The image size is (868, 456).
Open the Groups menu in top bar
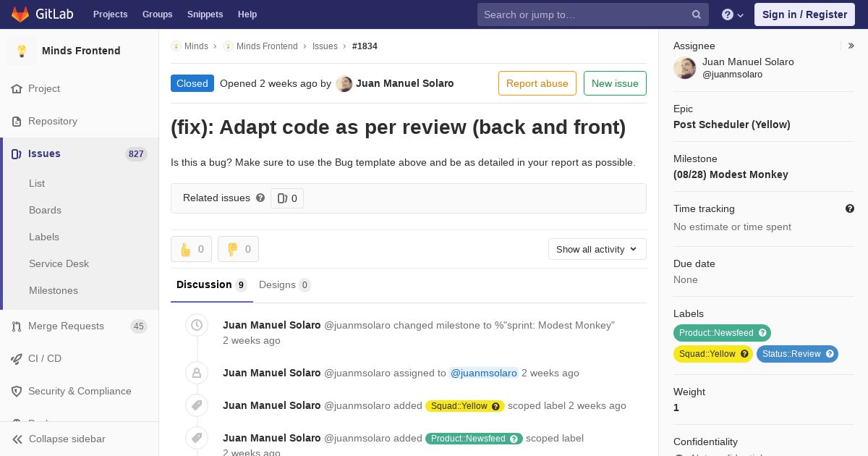coord(157,14)
